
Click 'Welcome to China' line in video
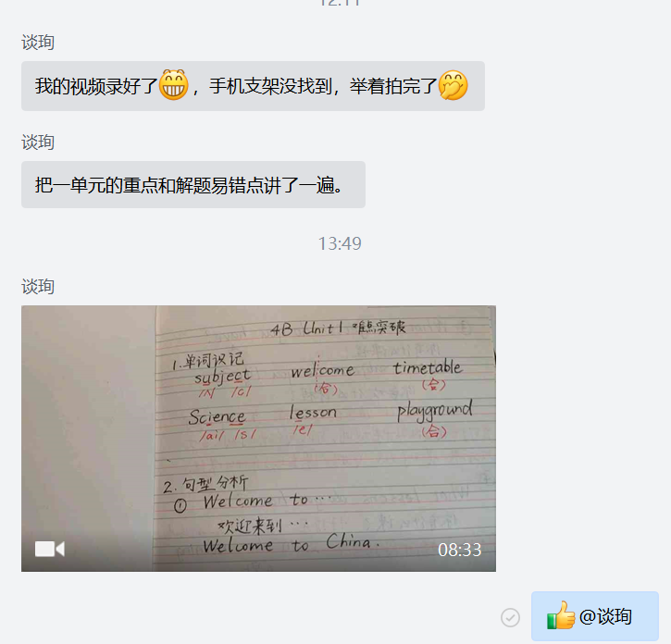(291, 544)
